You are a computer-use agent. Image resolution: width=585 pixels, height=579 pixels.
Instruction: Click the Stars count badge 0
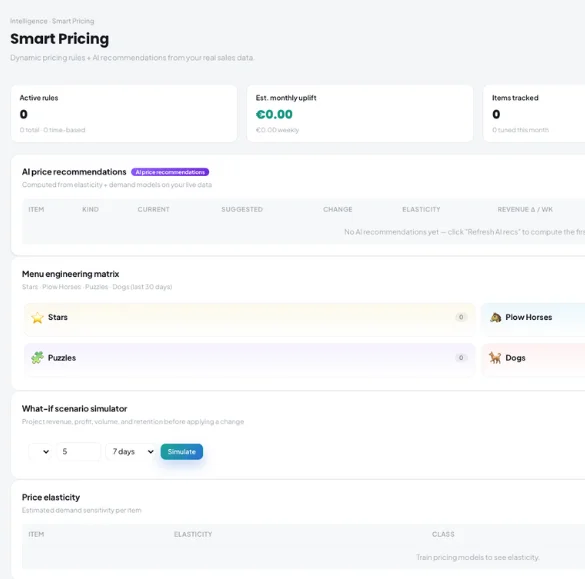pos(461,317)
